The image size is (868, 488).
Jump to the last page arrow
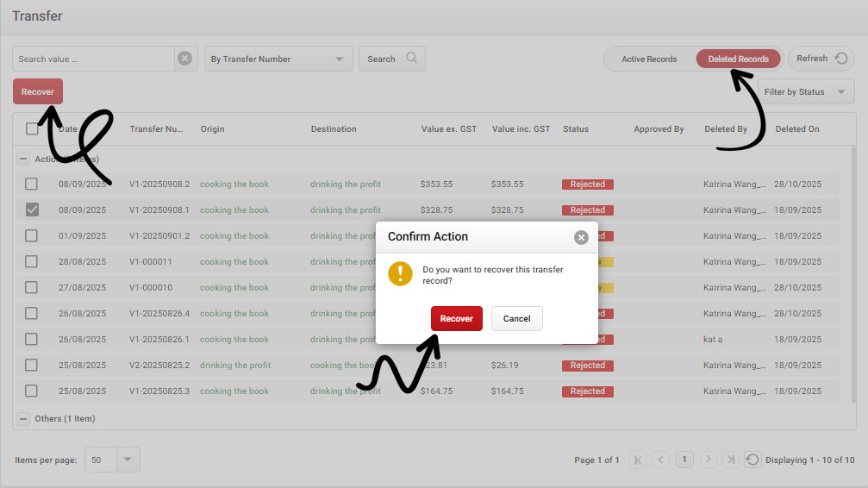(x=730, y=460)
